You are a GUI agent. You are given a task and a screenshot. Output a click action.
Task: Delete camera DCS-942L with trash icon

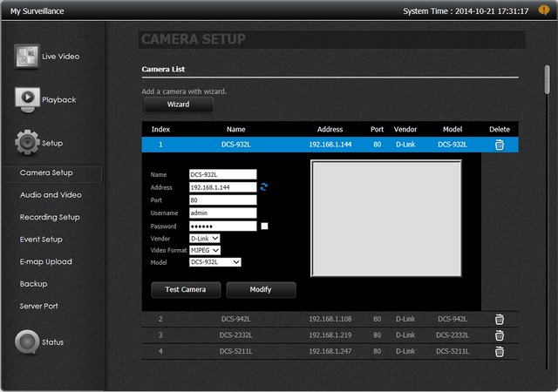click(500, 320)
